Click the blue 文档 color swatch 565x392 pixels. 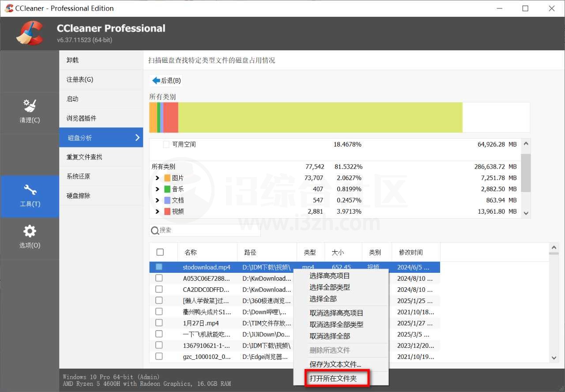167,200
